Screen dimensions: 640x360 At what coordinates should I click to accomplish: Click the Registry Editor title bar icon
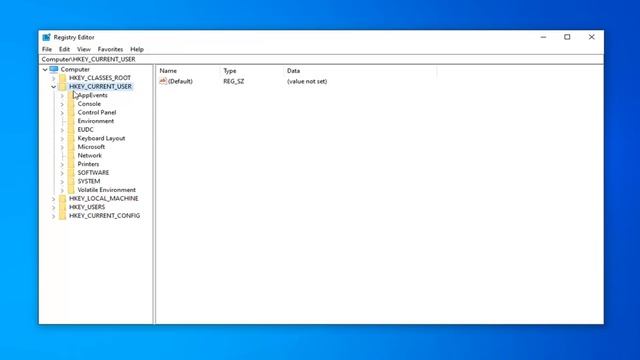(x=47, y=37)
